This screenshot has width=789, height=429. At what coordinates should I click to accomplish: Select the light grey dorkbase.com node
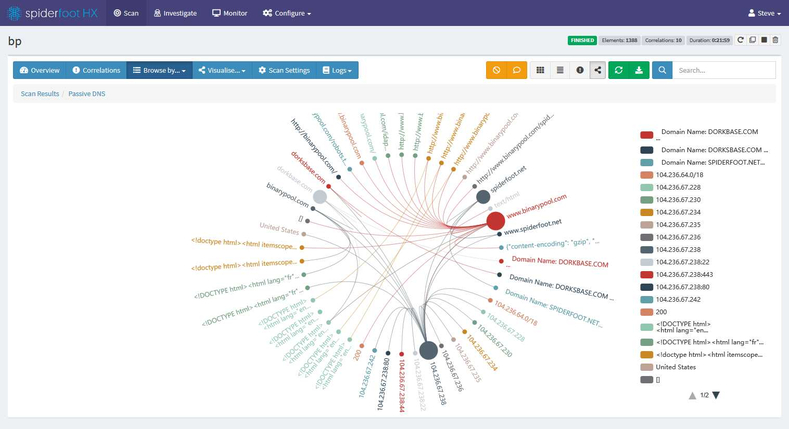[x=320, y=196]
